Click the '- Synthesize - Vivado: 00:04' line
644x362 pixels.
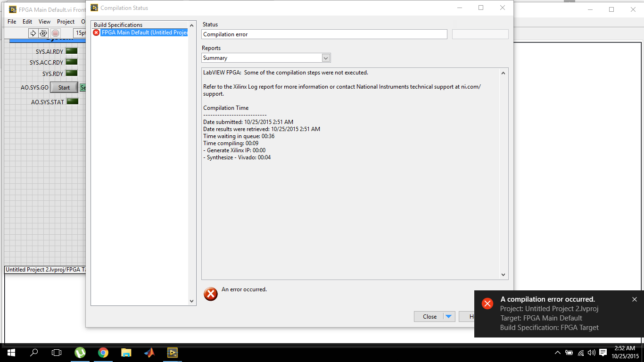[237, 157]
